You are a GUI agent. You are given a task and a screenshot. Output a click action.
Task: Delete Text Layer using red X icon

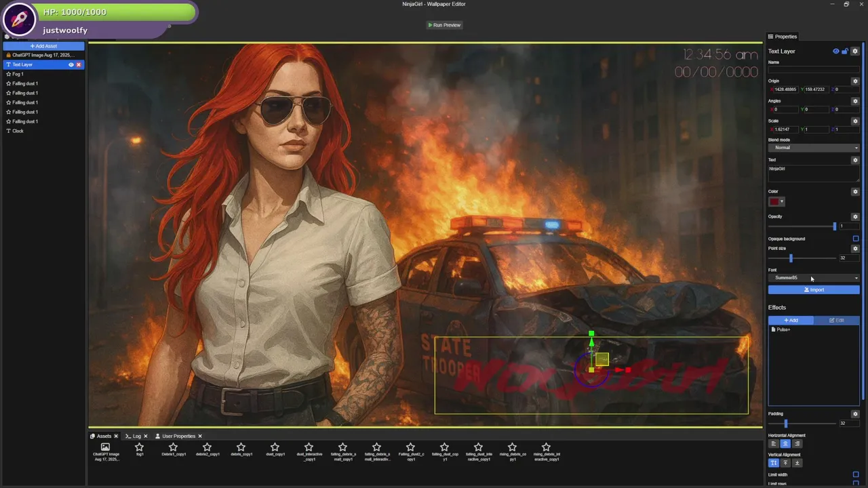coord(79,64)
